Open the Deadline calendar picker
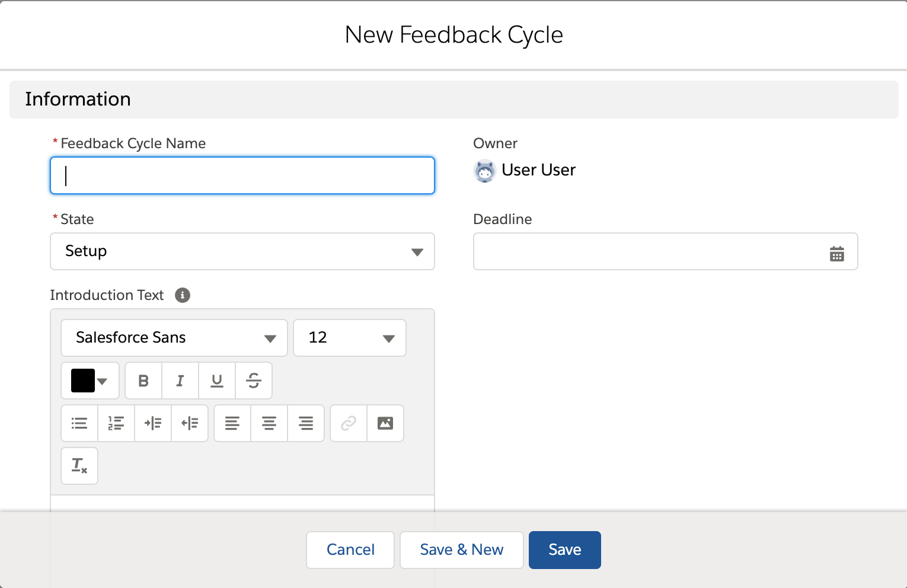 [x=836, y=254]
